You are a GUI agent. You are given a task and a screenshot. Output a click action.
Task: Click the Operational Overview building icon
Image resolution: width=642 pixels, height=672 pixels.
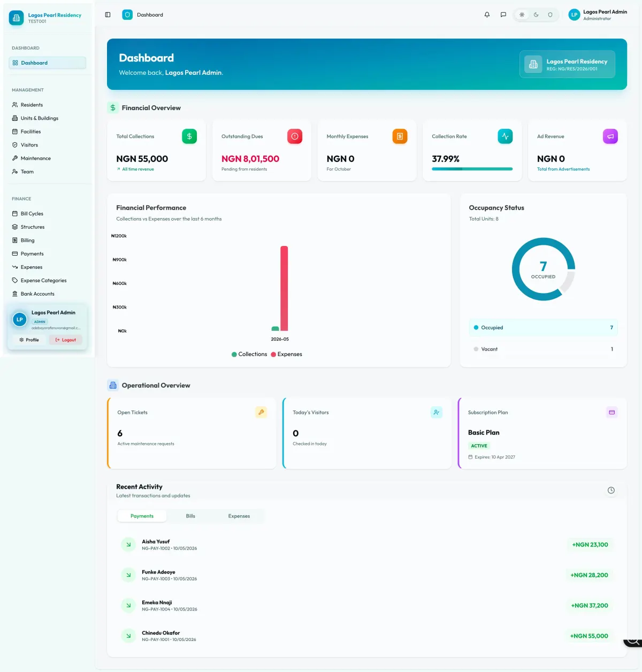(113, 385)
